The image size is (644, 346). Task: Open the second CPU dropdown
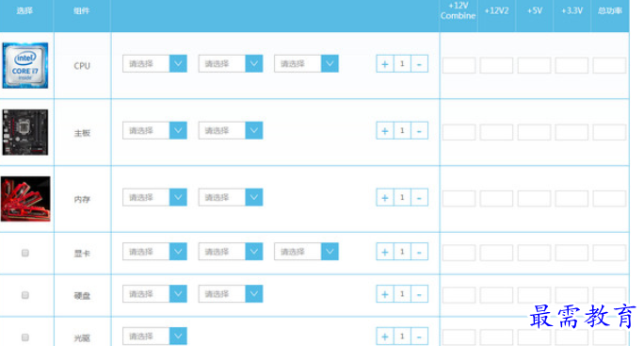(231, 64)
